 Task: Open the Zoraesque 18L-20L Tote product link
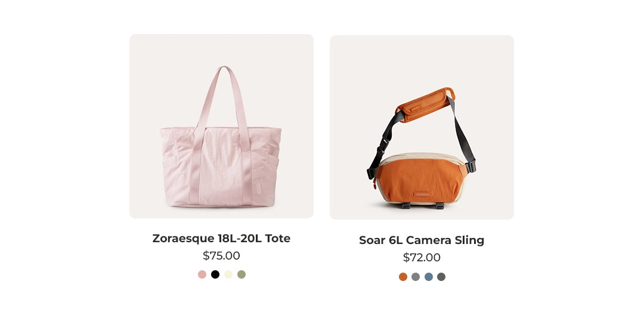pos(221,238)
